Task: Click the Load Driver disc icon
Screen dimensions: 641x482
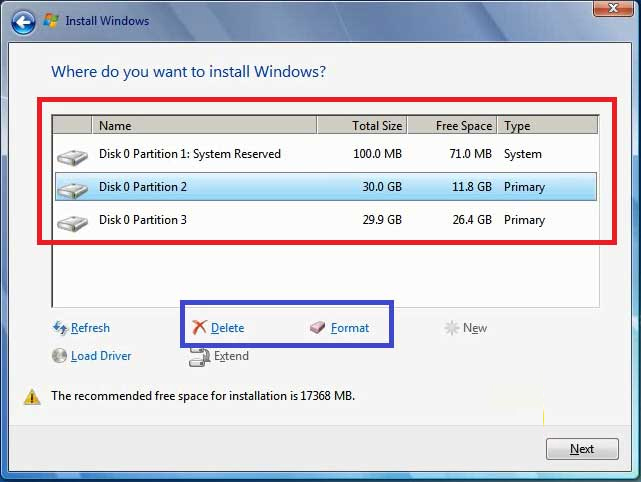Action: tap(60, 356)
